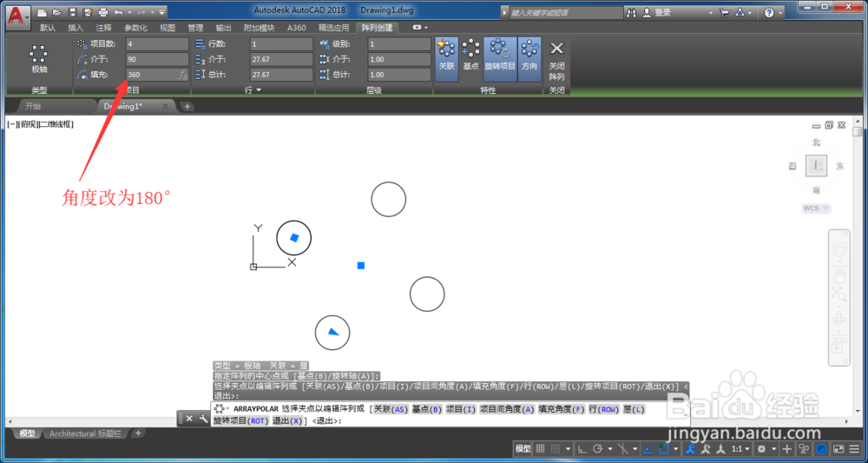Screen dimensions: 868x463
Task: Click the 填充 angle field showing 360
Action: click(x=157, y=74)
